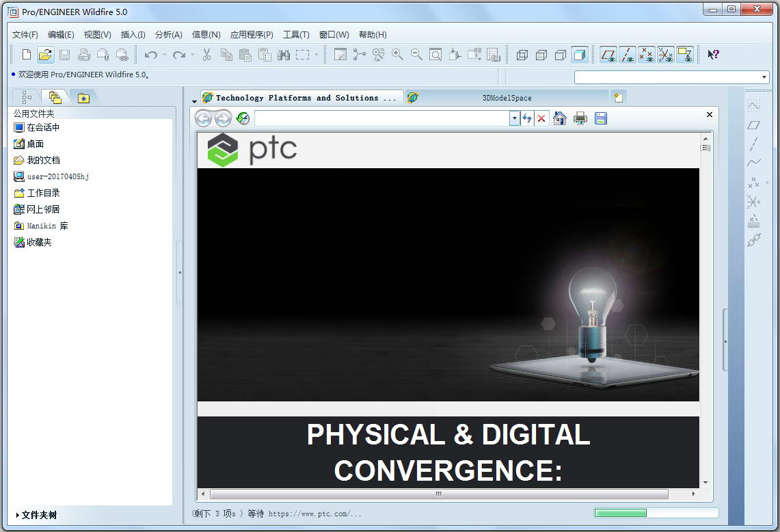
Task: Open the browser address bar dropdown
Action: click(514, 118)
